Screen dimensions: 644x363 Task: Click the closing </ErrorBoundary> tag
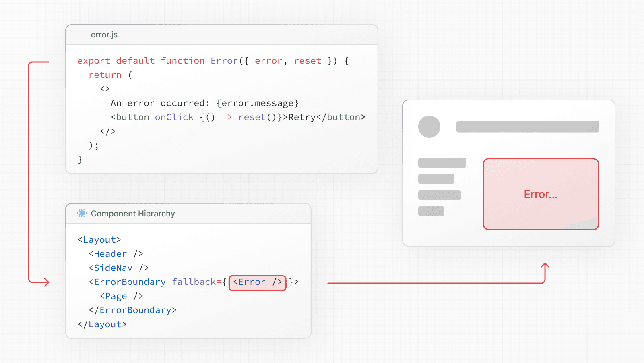[133, 310]
